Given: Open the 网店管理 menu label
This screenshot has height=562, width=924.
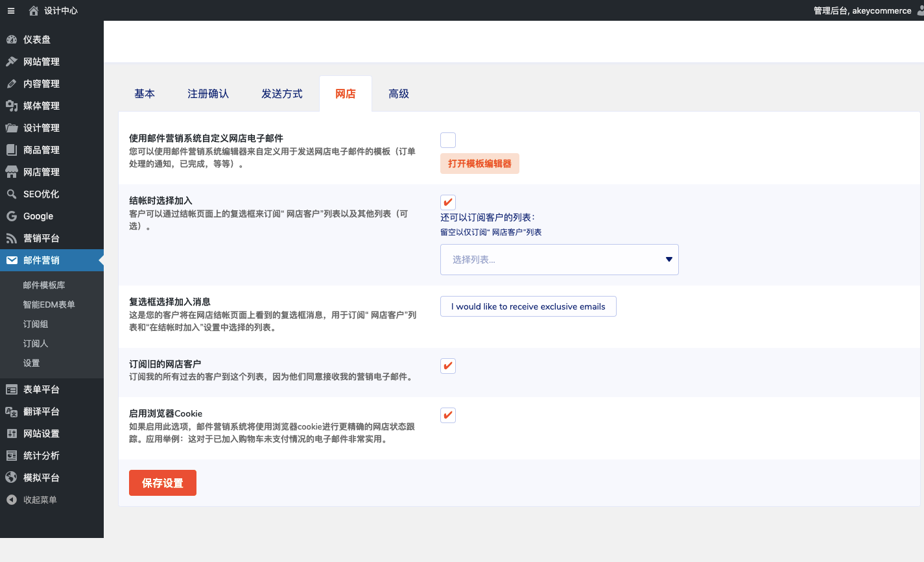Looking at the screenshot, I should point(41,172).
